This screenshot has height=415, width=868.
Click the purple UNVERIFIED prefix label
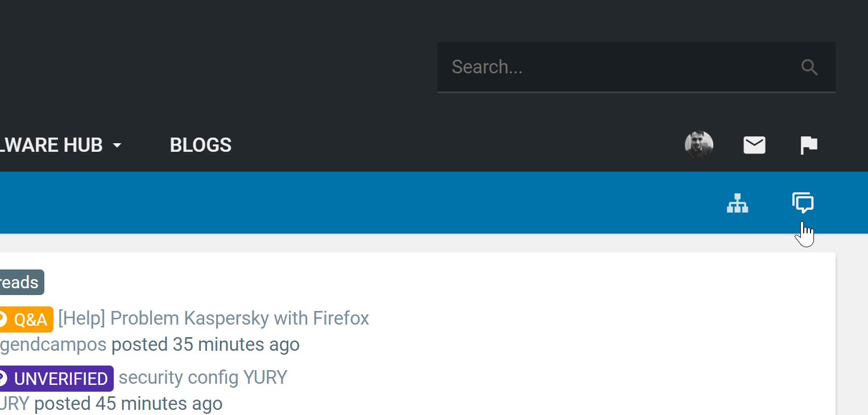click(60, 379)
